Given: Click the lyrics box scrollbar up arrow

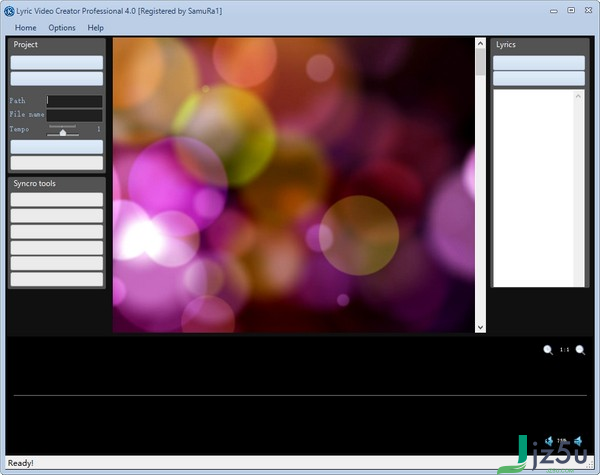Looking at the screenshot, I should pos(578,96).
